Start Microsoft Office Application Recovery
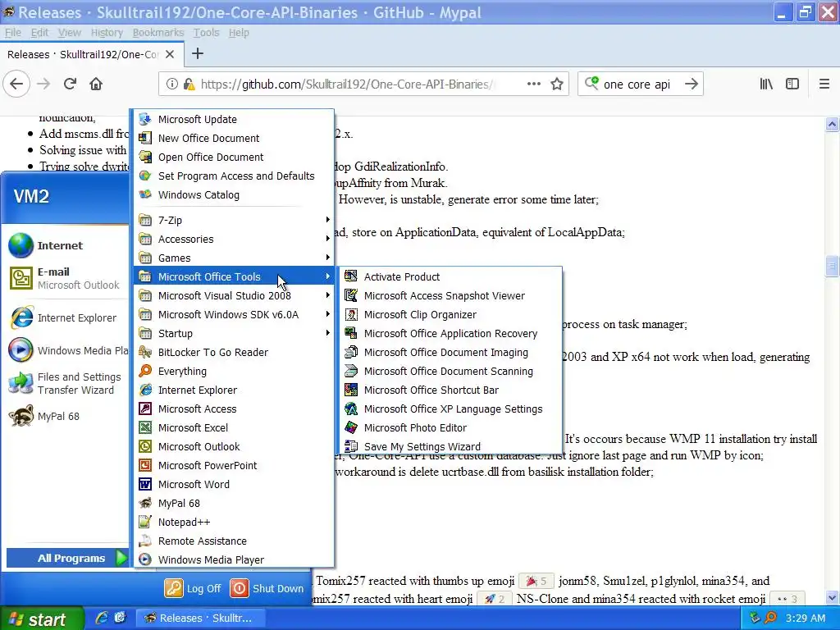 [x=450, y=333]
